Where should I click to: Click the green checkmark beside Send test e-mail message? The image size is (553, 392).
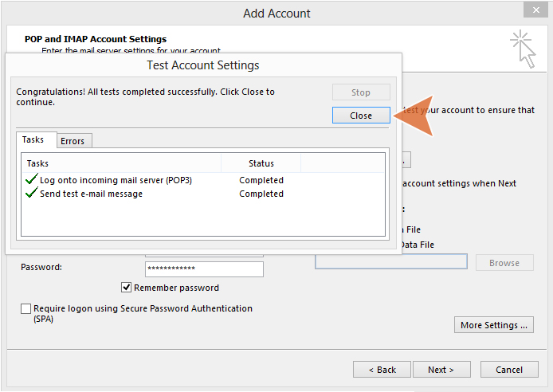(32, 194)
